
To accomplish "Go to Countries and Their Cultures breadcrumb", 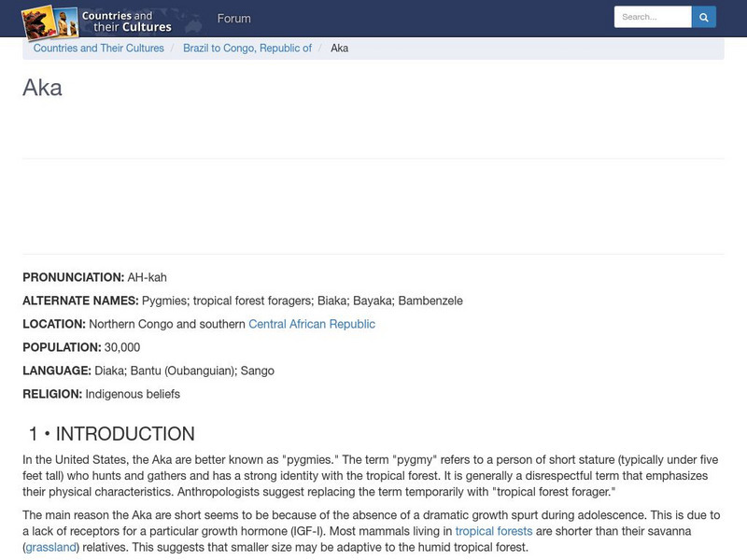I will click(99, 49).
